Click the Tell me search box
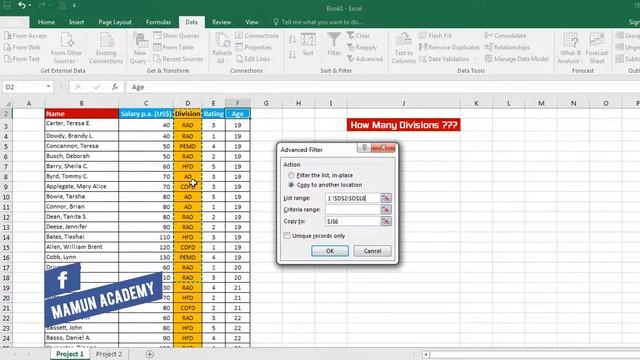640x360 pixels. click(x=318, y=22)
